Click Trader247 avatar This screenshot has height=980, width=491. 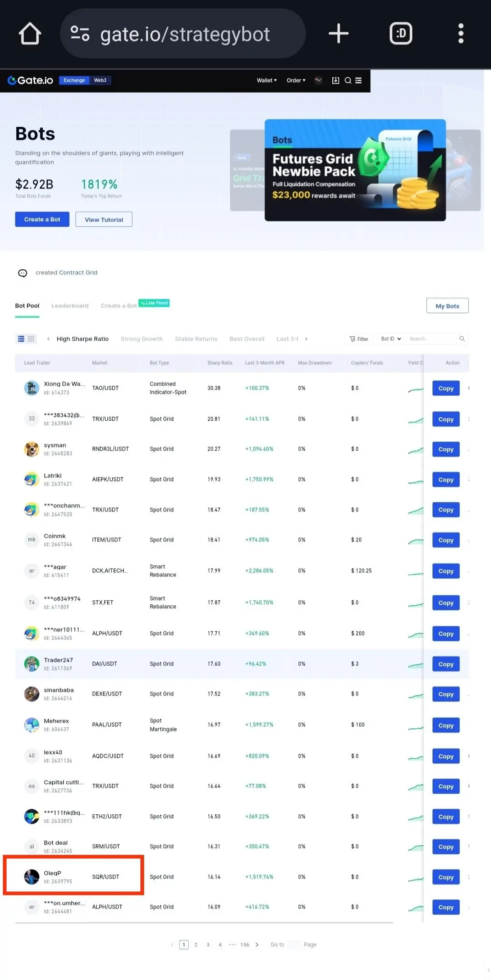pyautogui.click(x=31, y=664)
